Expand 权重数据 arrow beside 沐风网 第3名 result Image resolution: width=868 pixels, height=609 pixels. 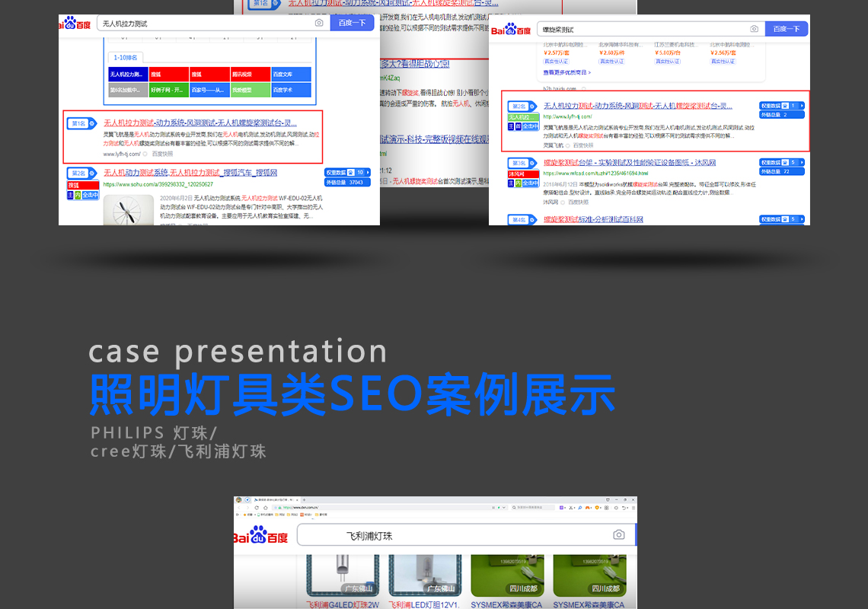800,163
